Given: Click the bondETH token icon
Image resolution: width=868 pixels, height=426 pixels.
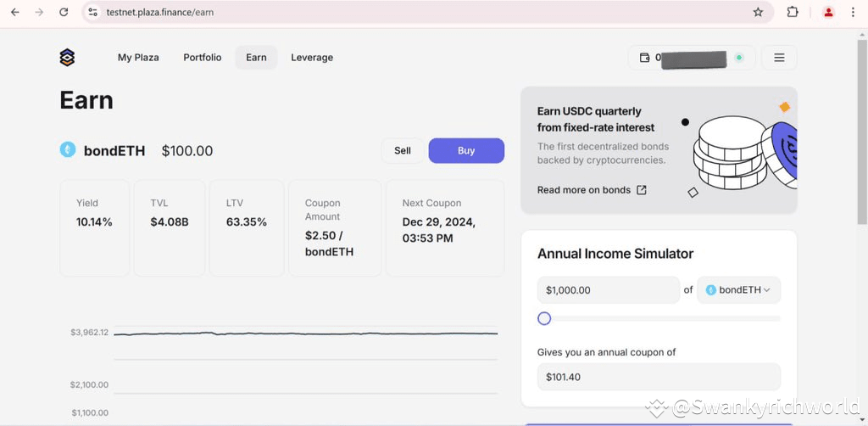Looking at the screenshot, I should [68, 150].
